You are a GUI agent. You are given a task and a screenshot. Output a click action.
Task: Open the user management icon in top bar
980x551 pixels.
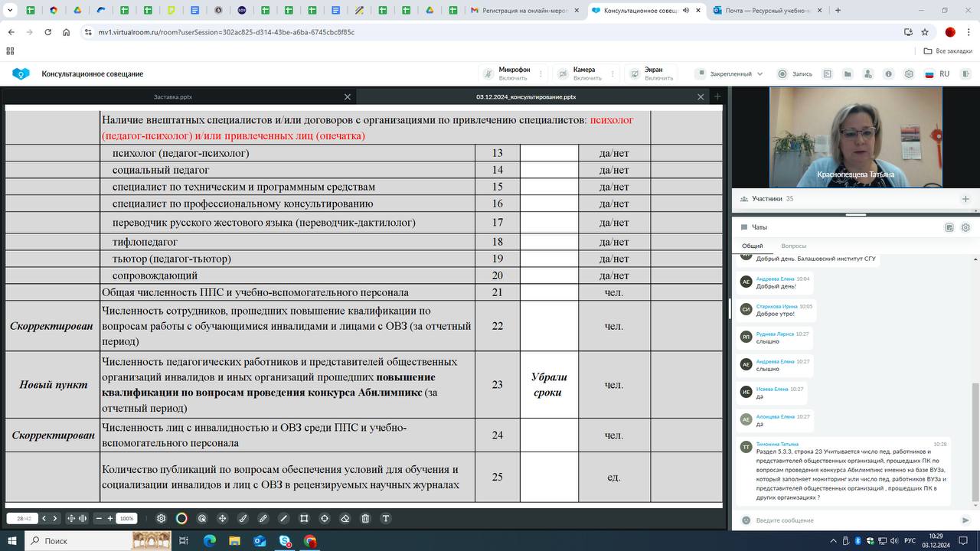click(868, 74)
